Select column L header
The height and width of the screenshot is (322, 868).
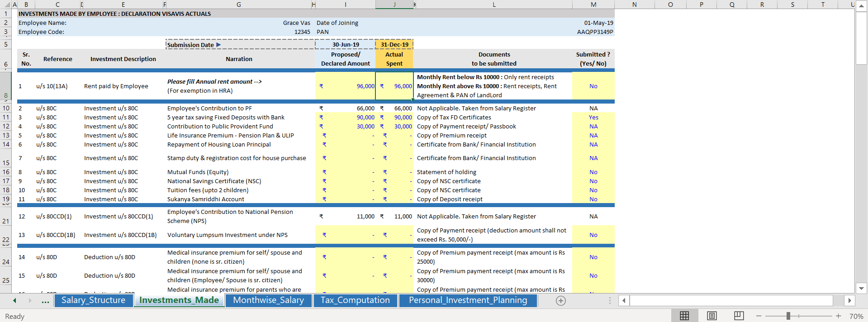tap(494, 5)
